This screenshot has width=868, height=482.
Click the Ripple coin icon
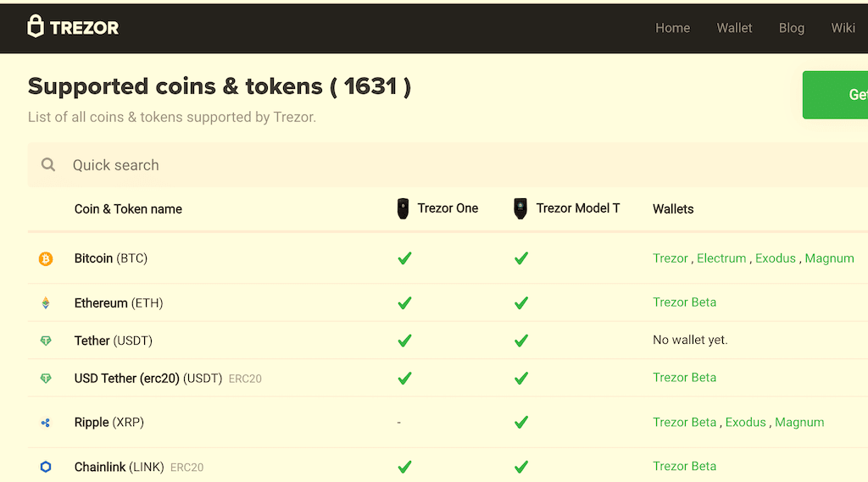(x=46, y=423)
